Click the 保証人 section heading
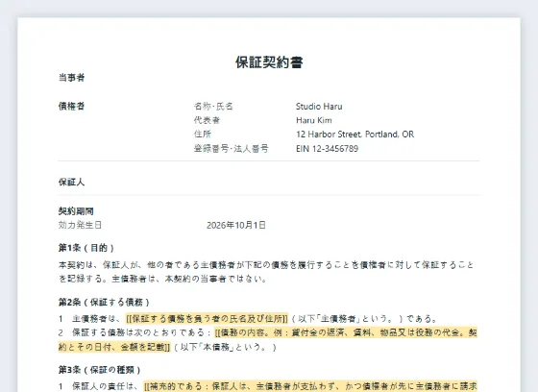This screenshot has height=392, width=538. tap(71, 182)
